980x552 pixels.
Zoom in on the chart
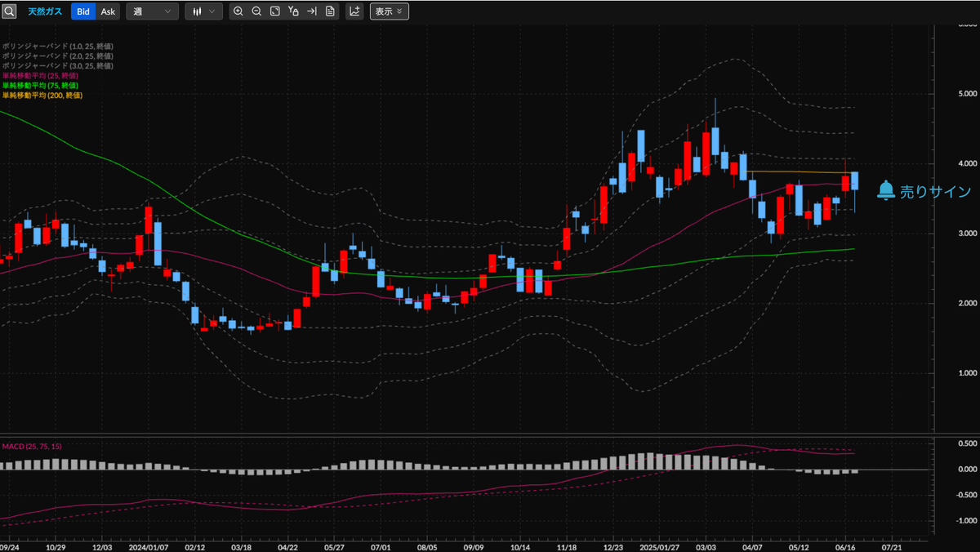(x=238, y=11)
